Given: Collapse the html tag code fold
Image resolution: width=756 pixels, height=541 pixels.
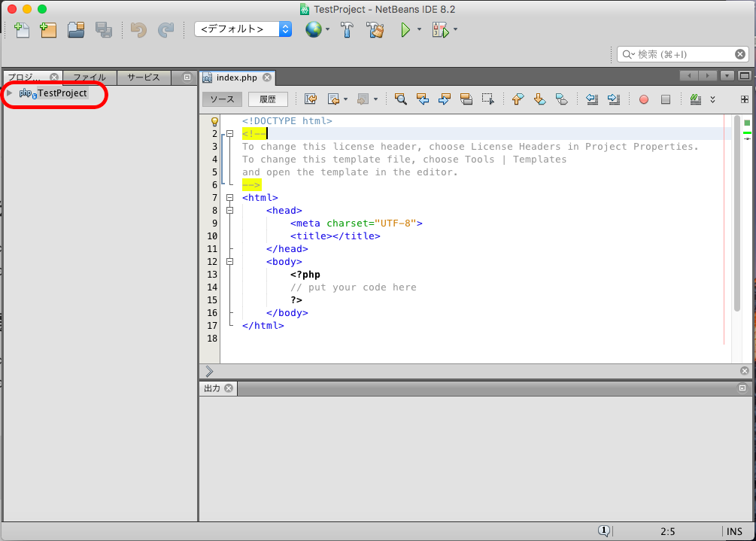Looking at the screenshot, I should point(230,198).
